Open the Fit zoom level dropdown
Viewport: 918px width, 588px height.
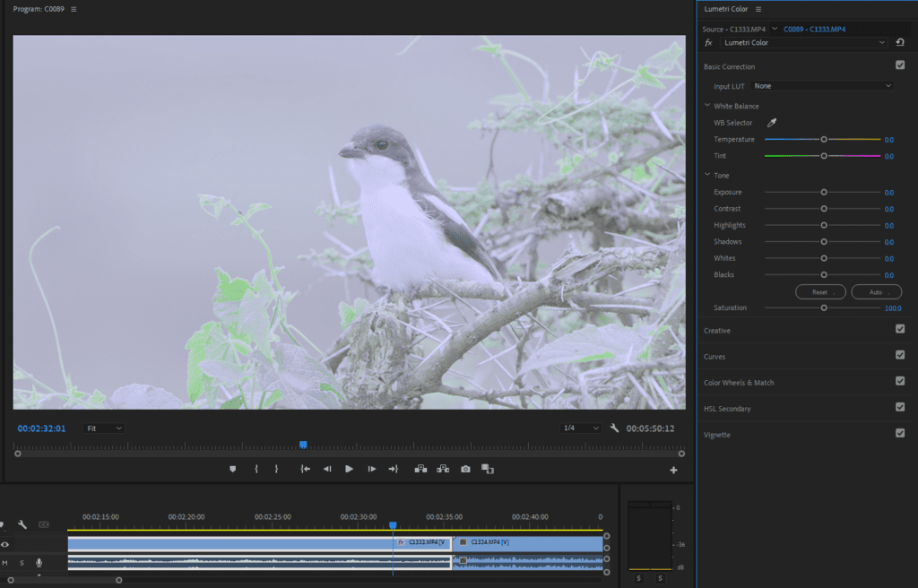tap(104, 428)
